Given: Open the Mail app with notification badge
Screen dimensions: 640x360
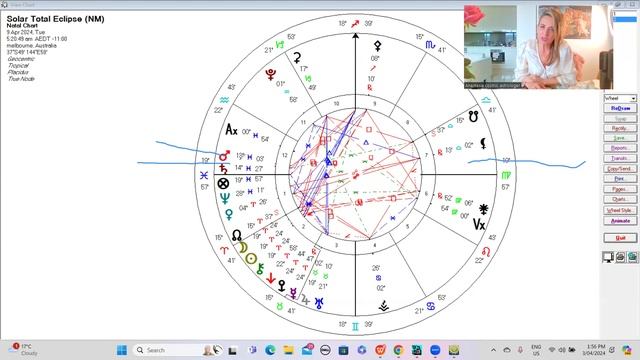Looking at the screenshot, I should pos(307,349).
